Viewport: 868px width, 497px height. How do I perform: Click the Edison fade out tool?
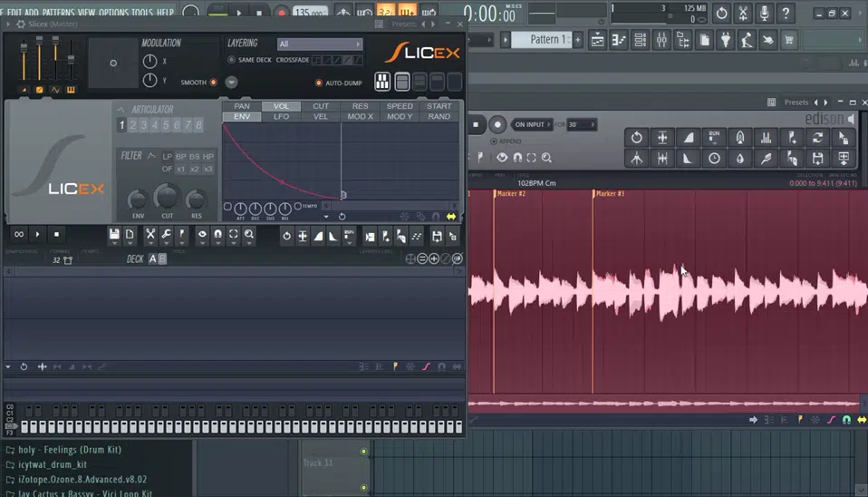point(688,159)
